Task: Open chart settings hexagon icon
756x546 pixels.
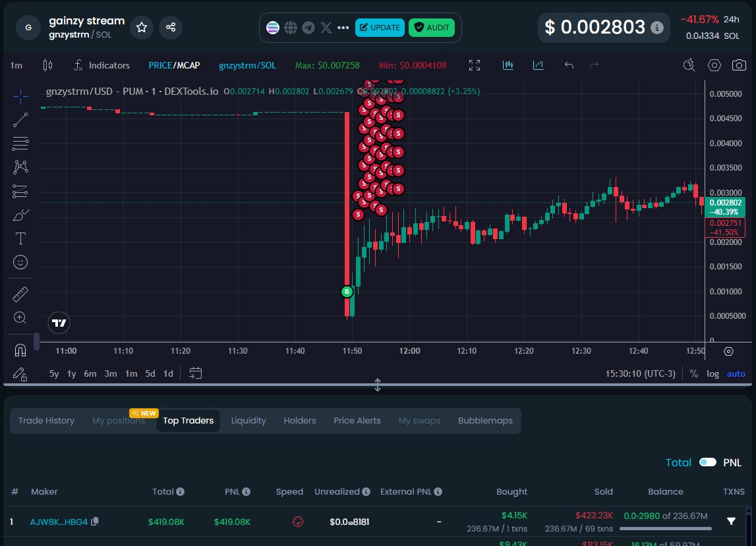Action: click(714, 65)
